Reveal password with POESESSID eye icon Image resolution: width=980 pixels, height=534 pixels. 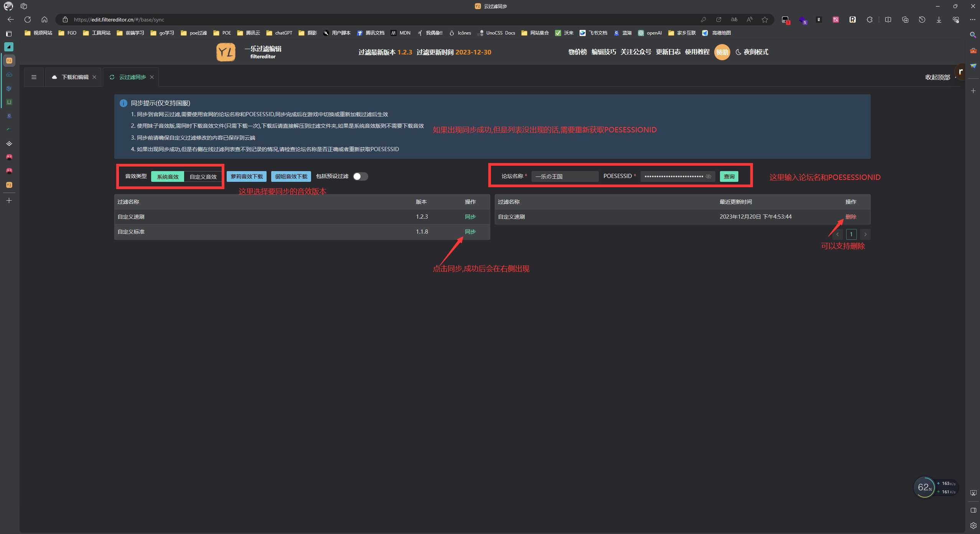point(708,176)
